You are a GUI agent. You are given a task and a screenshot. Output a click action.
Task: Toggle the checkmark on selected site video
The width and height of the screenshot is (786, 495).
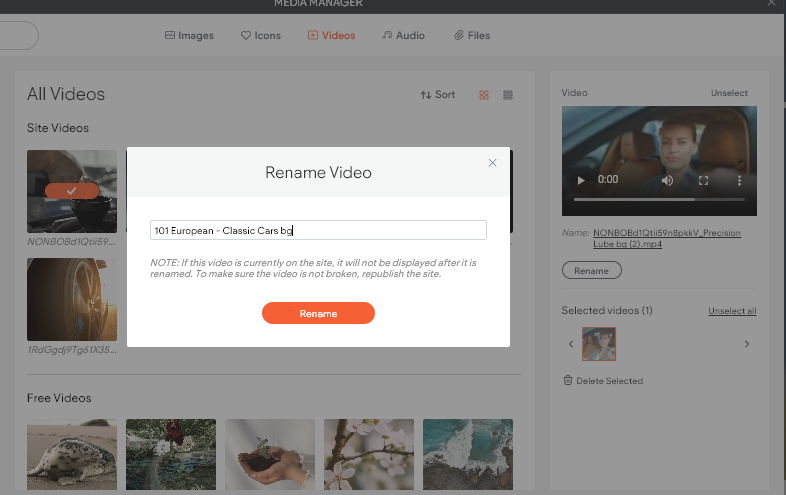tap(71, 190)
